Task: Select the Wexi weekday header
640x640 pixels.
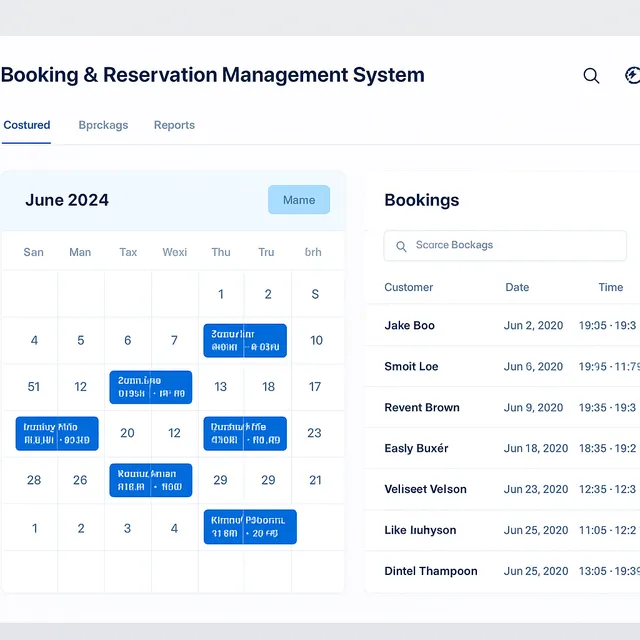Action: [175, 252]
